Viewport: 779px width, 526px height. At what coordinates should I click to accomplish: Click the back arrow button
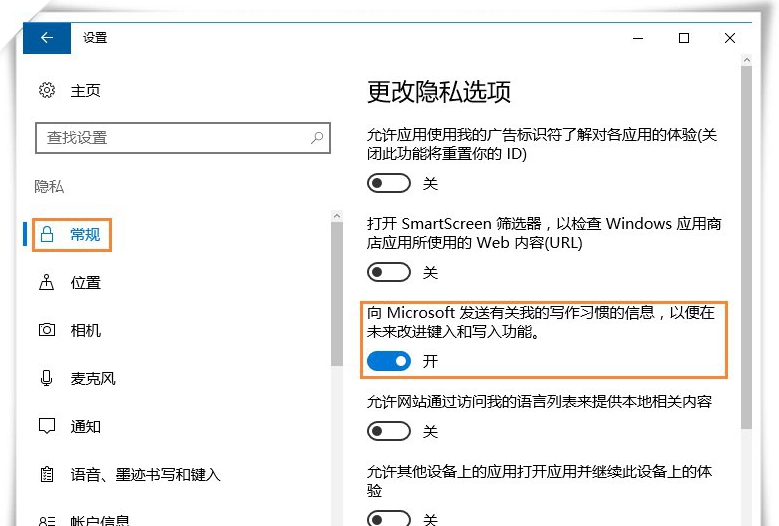[47, 38]
